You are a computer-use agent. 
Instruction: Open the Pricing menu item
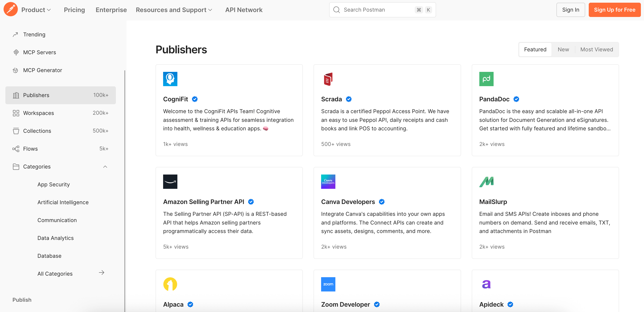point(74,10)
